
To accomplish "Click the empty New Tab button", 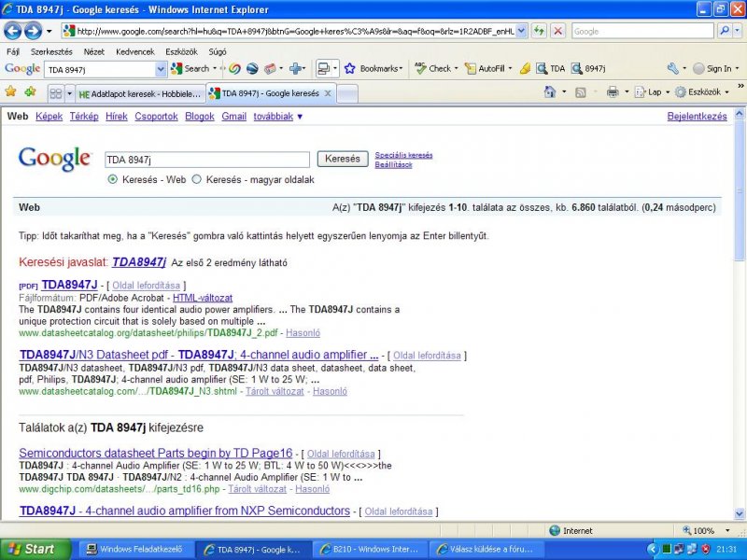I will (x=347, y=94).
